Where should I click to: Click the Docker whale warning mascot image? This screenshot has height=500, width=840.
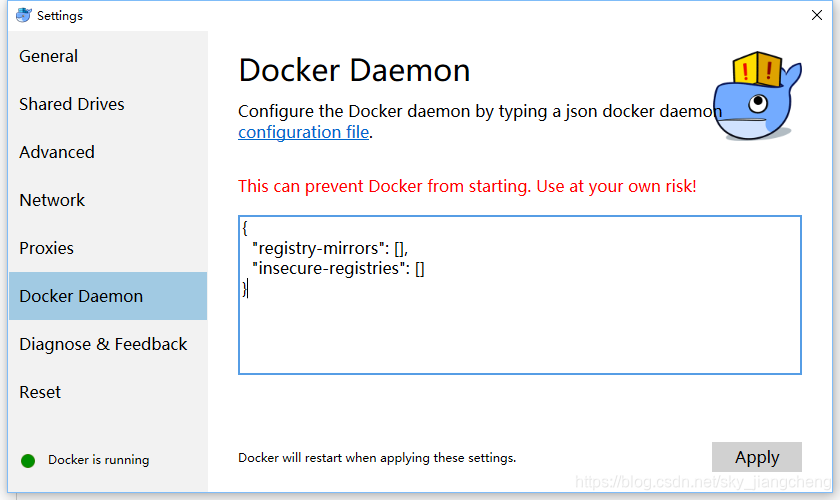[x=756, y=96]
